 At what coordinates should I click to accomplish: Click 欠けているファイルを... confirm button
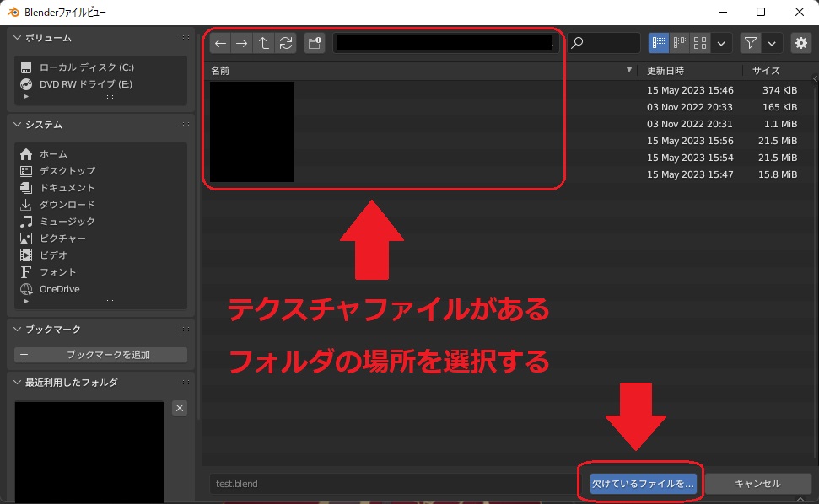point(643,484)
